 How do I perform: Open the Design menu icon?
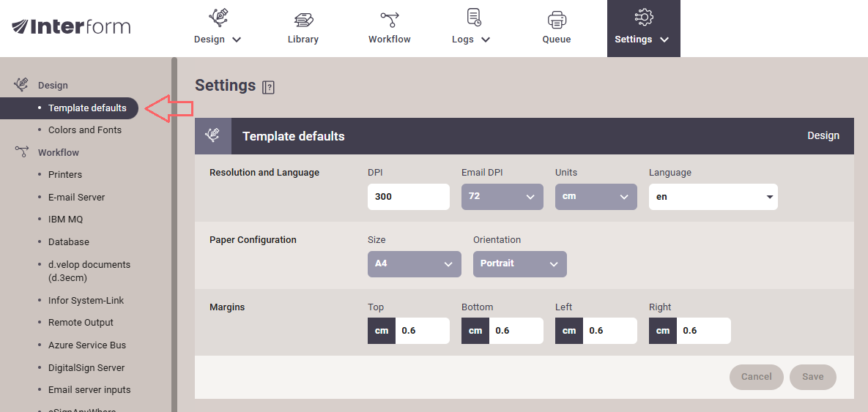[x=218, y=18]
